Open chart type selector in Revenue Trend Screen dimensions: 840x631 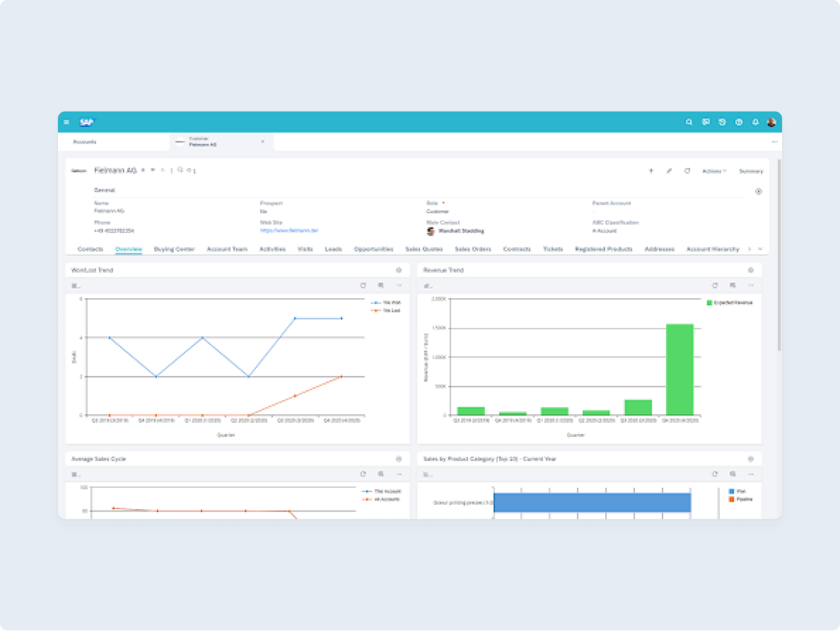[x=428, y=286]
